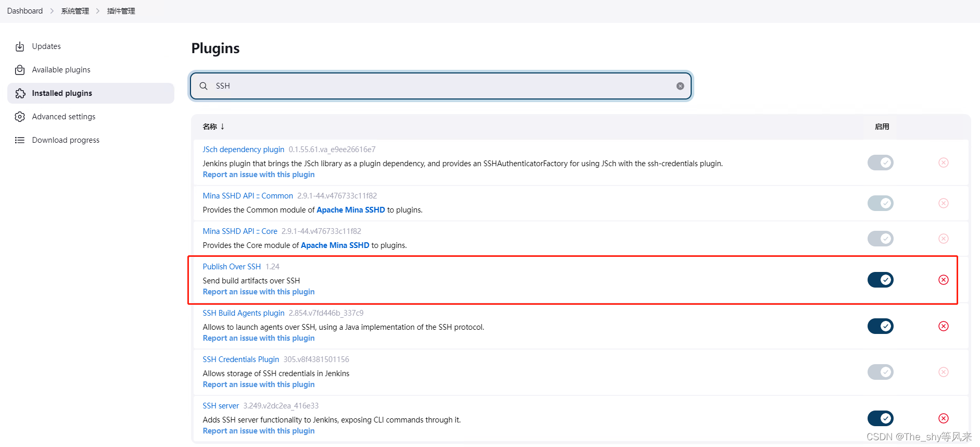
Task: Click the Updates download icon in sidebar
Action: 20,46
